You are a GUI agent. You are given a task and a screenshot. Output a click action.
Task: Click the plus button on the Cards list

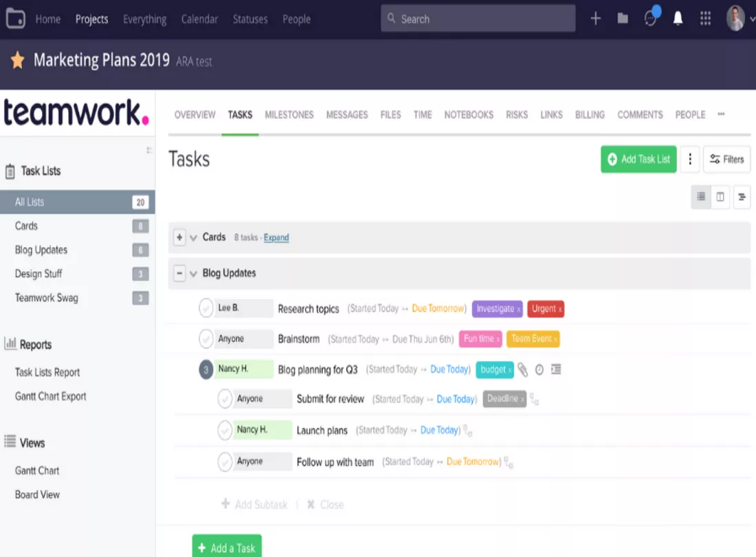pos(179,237)
